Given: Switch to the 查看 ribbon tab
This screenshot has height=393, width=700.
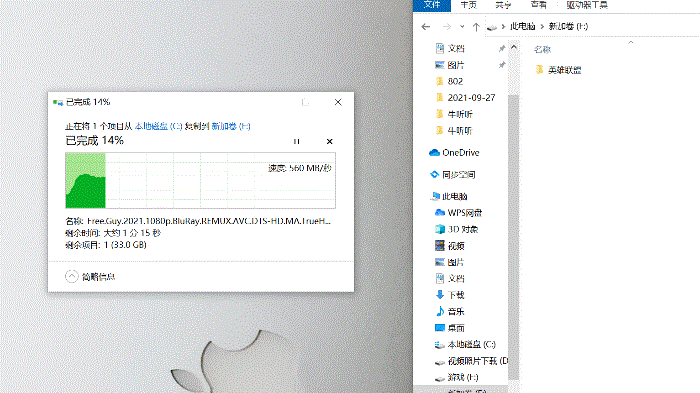Looking at the screenshot, I should [538, 5].
